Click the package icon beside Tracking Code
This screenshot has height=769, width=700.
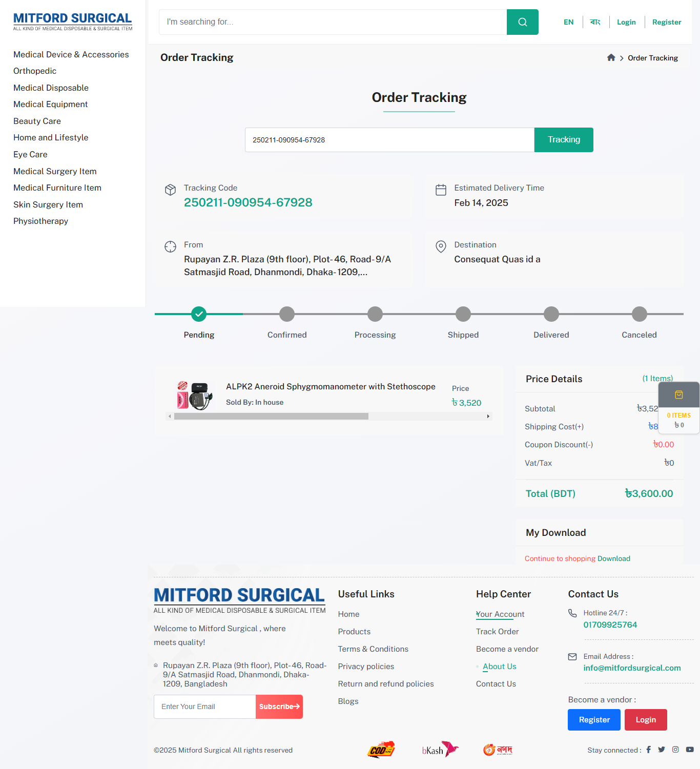tap(170, 190)
